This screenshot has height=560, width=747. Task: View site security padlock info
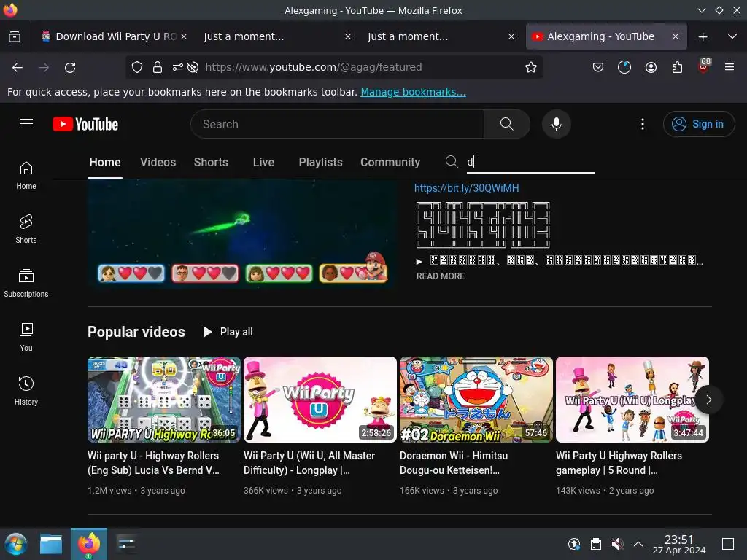[158, 68]
